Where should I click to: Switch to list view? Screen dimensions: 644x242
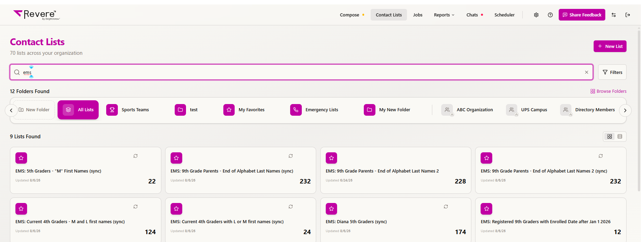pyautogui.click(x=620, y=137)
